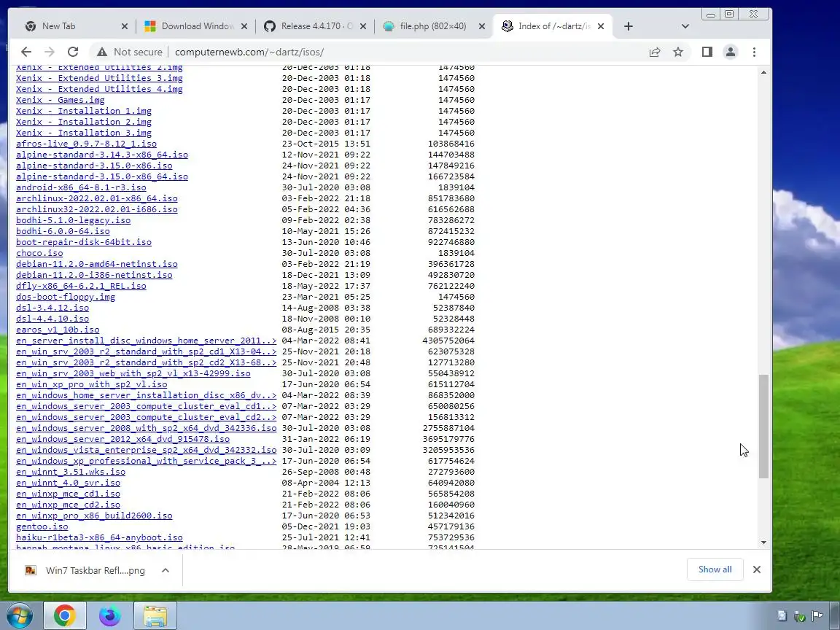Open the browser side panel
This screenshot has width=840, height=630.
pos(707,52)
